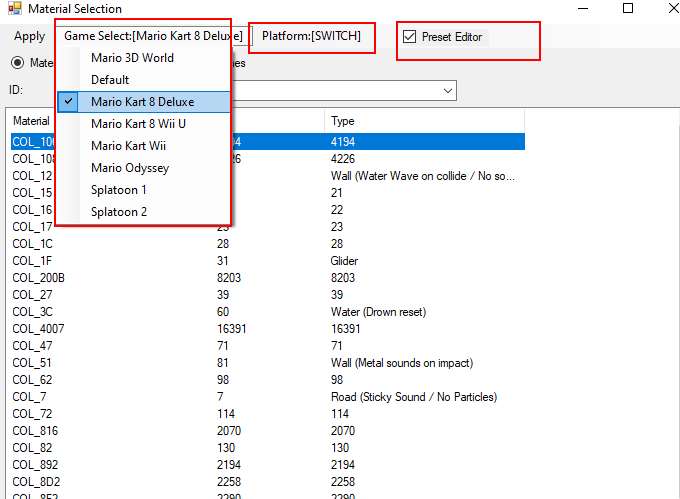Click Wall (Metal sounds on impact) cell
This screenshot has width=680, height=499.
[402, 363]
